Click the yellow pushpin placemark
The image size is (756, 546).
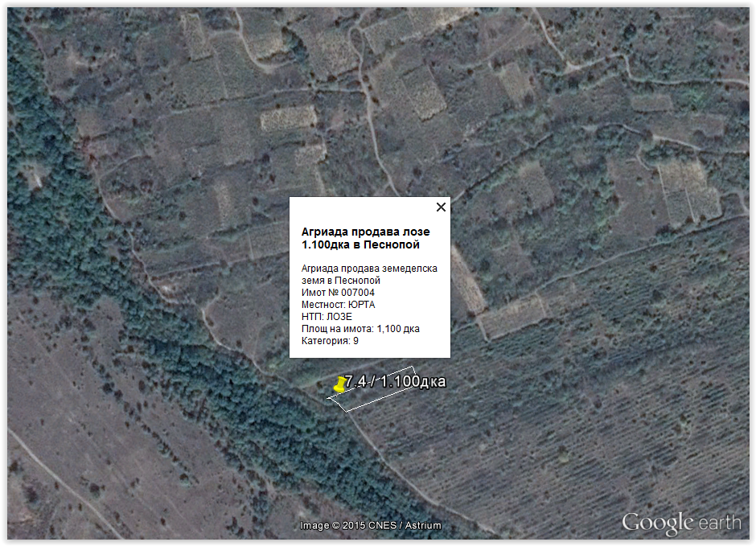339,385
